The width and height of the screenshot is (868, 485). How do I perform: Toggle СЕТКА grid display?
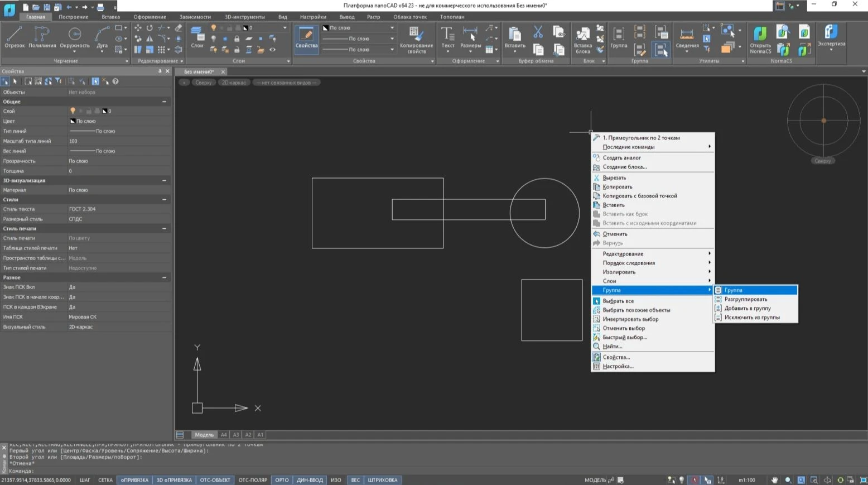click(x=105, y=480)
